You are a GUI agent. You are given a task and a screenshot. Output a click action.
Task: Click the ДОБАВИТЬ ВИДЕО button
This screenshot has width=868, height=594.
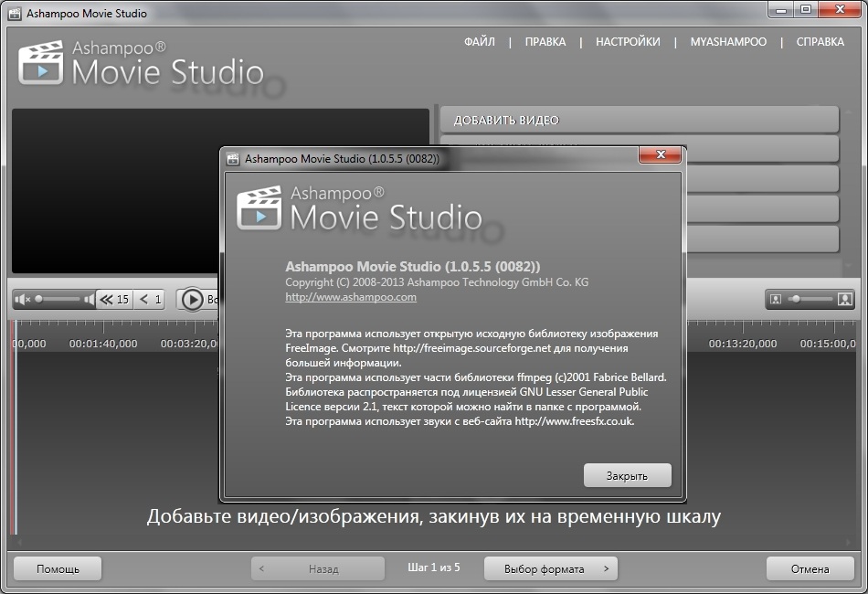coord(640,120)
